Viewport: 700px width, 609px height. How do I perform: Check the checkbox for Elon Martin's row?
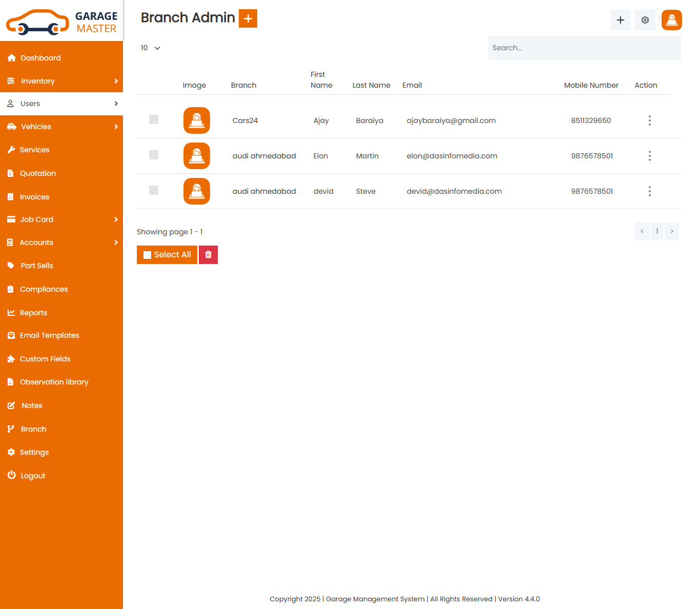click(x=153, y=155)
